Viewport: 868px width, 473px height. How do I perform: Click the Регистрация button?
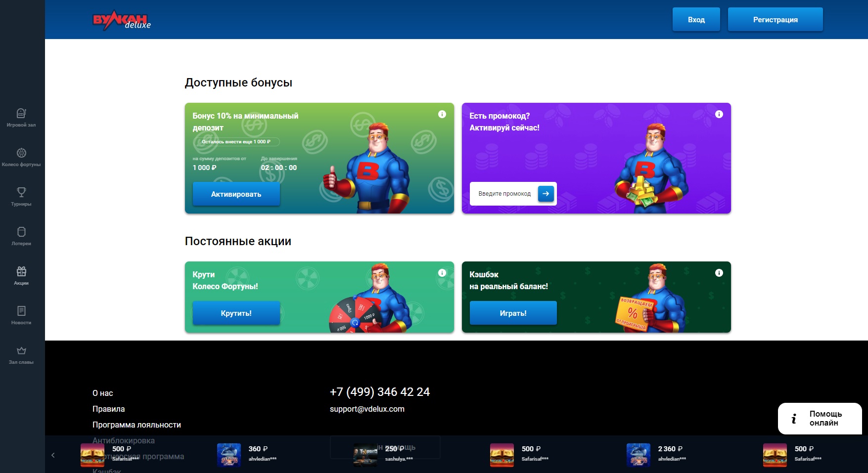(775, 20)
